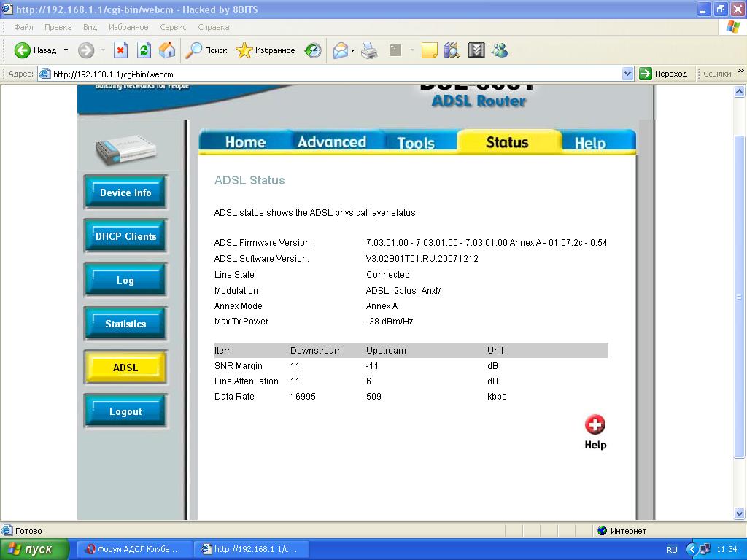Screen dimensions: 747x560
Task: Click the Statistics sidebar button
Action: (x=125, y=324)
